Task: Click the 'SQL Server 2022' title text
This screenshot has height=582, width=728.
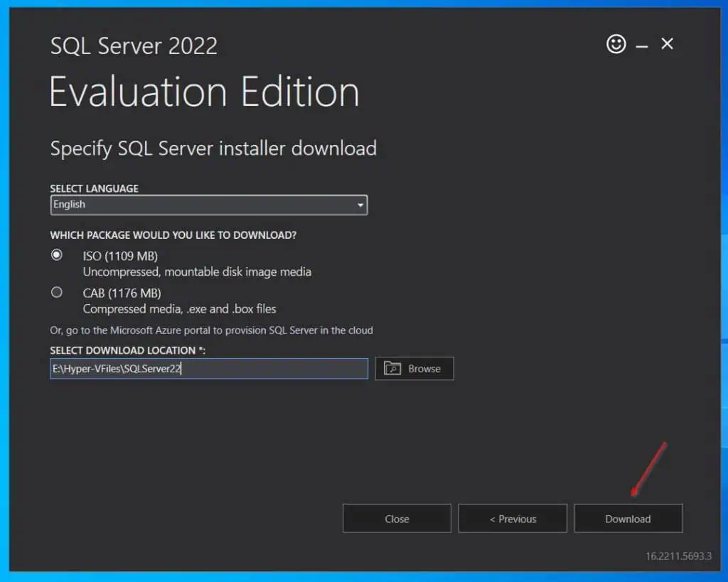Action: pos(134,46)
